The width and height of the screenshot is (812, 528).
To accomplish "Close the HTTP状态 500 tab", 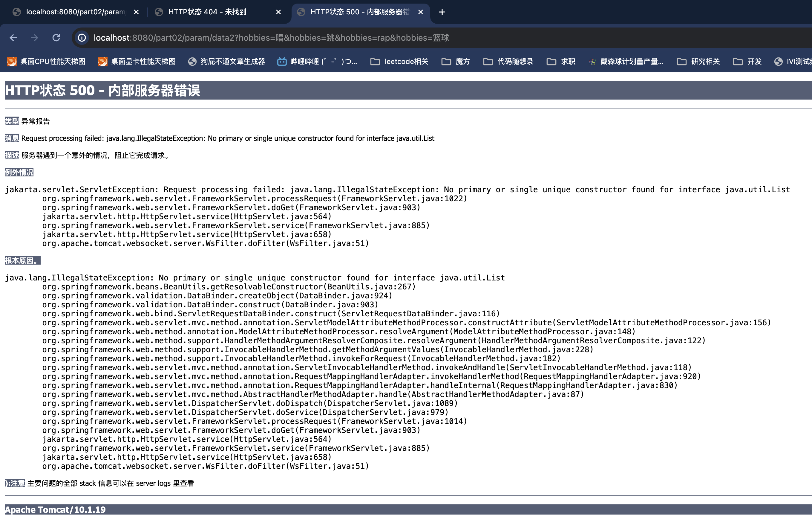I will coord(421,12).
